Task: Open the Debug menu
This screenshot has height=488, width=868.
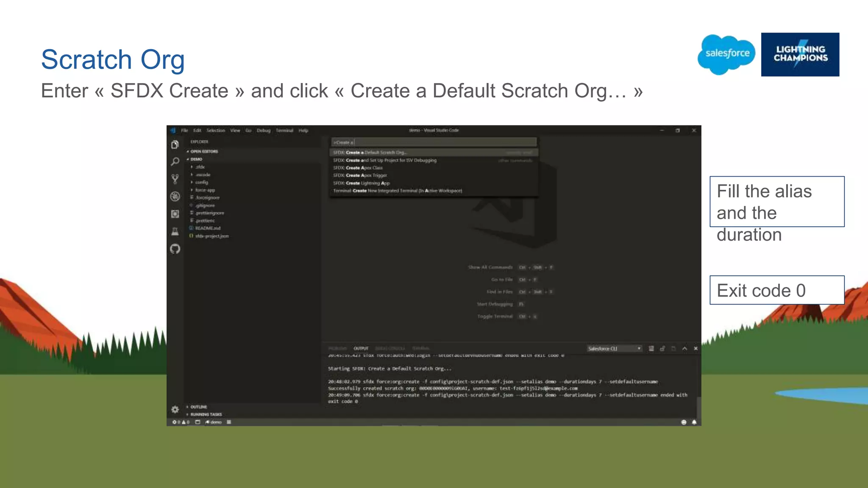Action: click(x=264, y=130)
